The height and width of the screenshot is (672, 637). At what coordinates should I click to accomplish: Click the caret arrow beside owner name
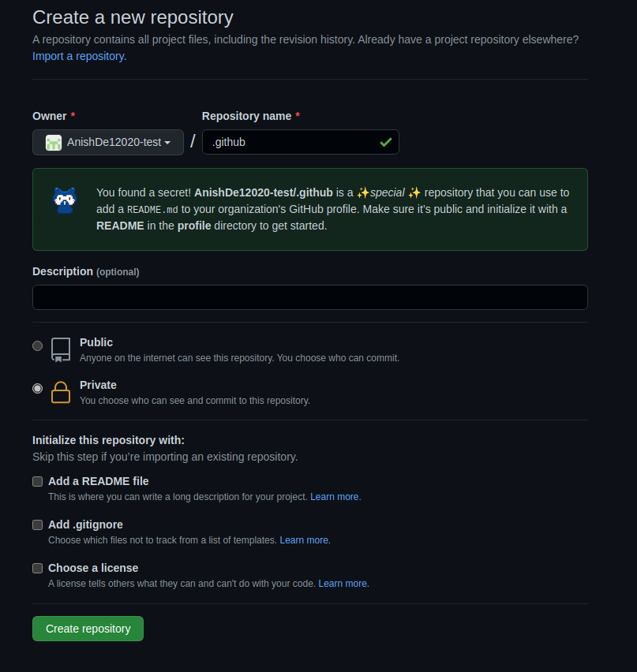167,143
